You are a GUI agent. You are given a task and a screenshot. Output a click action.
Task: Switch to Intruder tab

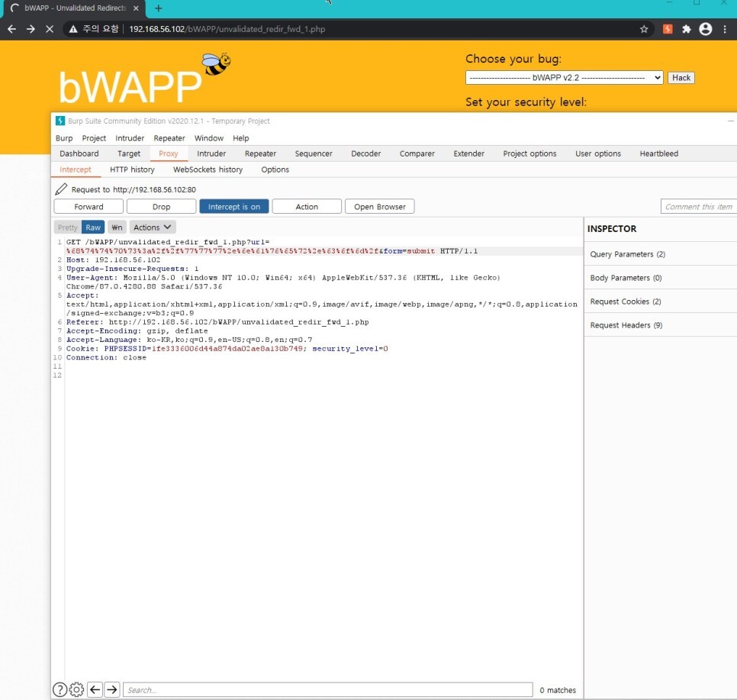pyautogui.click(x=211, y=153)
